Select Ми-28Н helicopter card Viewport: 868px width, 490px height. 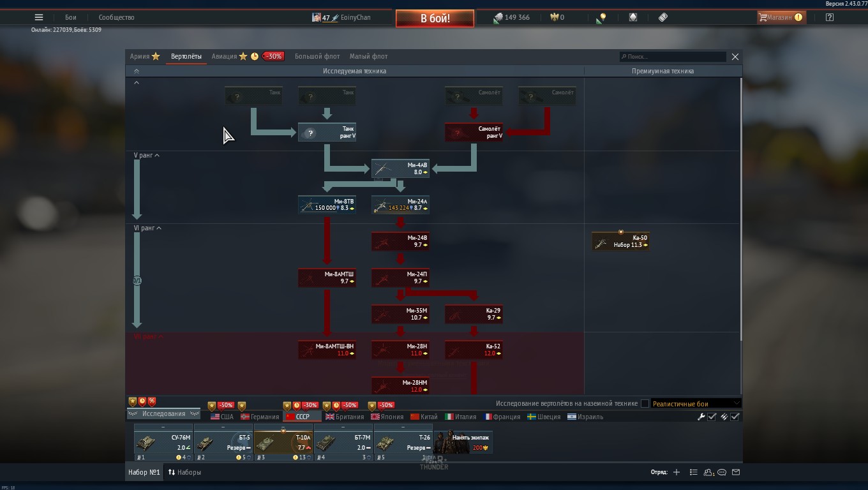(400, 350)
